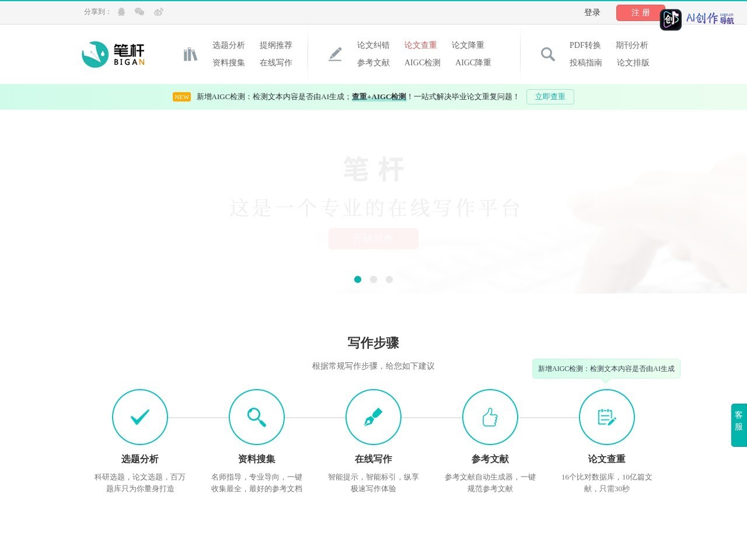Click the magnifier 资料搜集 step icon
Viewport: 747px width, 560px height.
click(x=257, y=417)
